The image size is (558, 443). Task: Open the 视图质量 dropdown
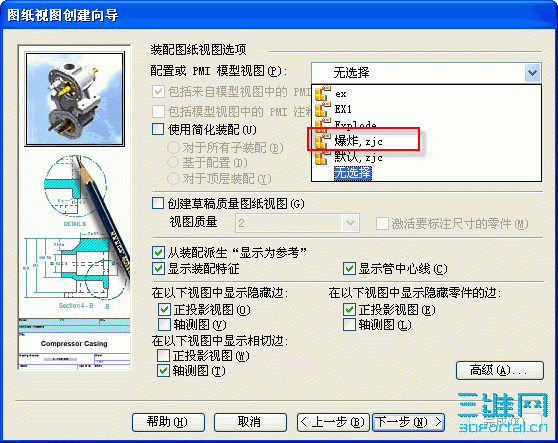pyautogui.click(x=350, y=223)
